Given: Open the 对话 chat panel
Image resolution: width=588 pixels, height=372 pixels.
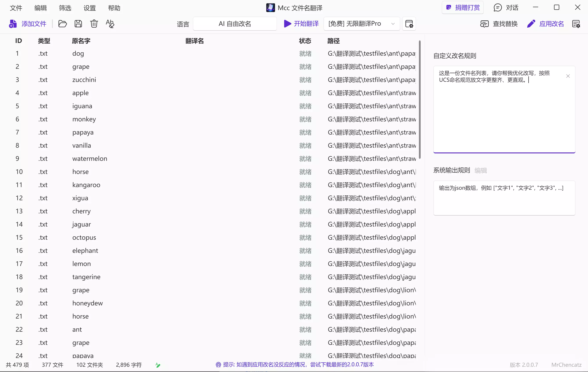Looking at the screenshot, I should (x=506, y=8).
